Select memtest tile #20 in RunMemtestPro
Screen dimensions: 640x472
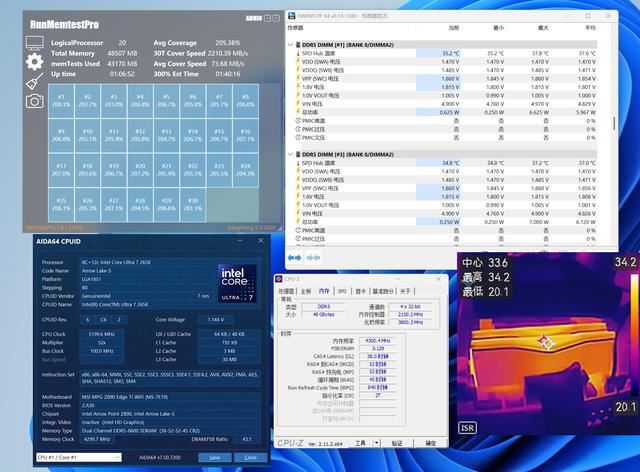coord(140,170)
